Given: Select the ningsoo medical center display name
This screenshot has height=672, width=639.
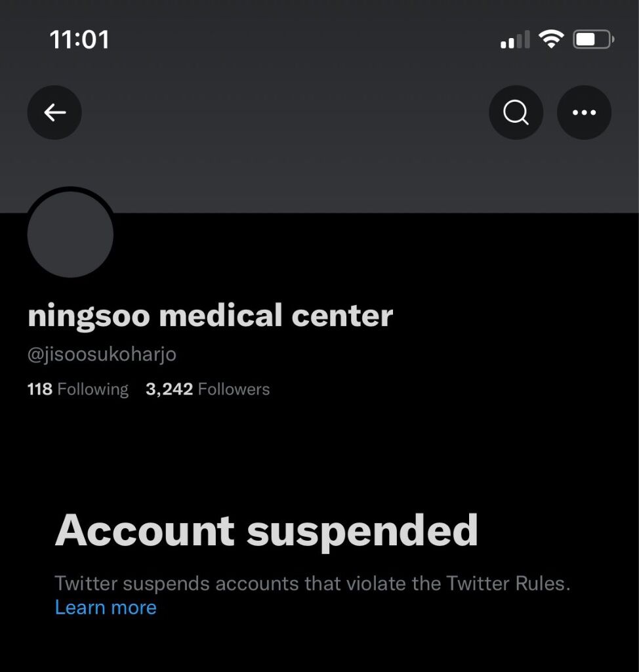Looking at the screenshot, I should click(x=210, y=316).
